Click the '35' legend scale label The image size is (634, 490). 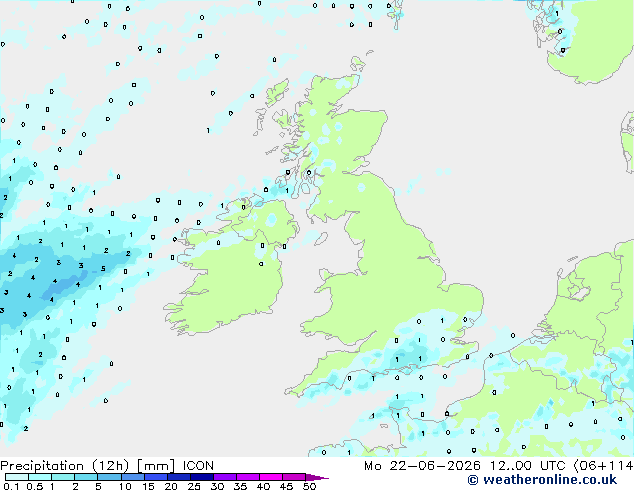(x=241, y=486)
